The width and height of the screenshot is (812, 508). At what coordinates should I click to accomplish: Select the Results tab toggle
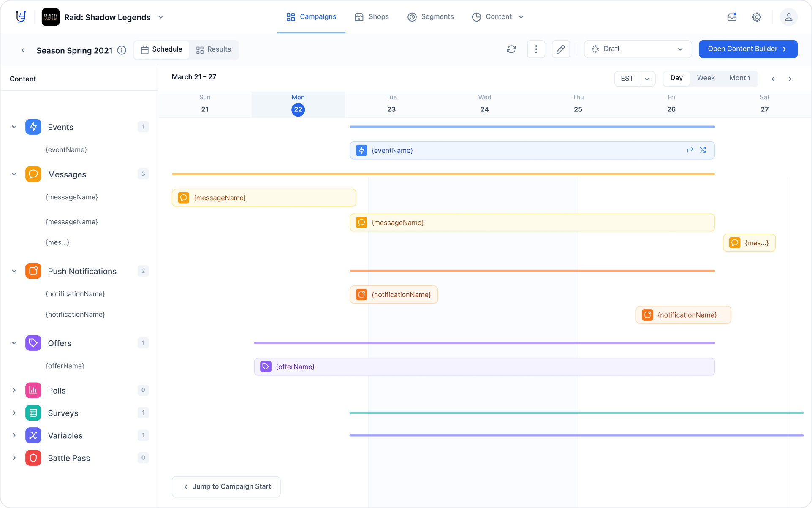(214, 49)
